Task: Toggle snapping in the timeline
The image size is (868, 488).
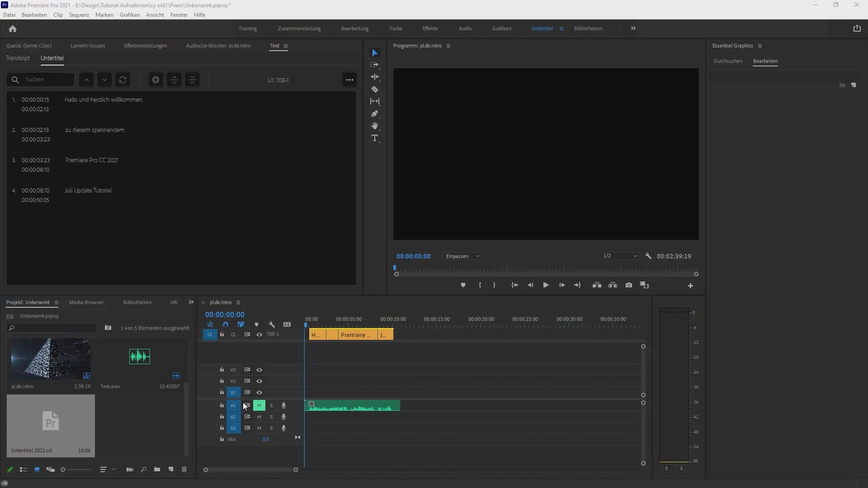Action: pyautogui.click(x=226, y=324)
